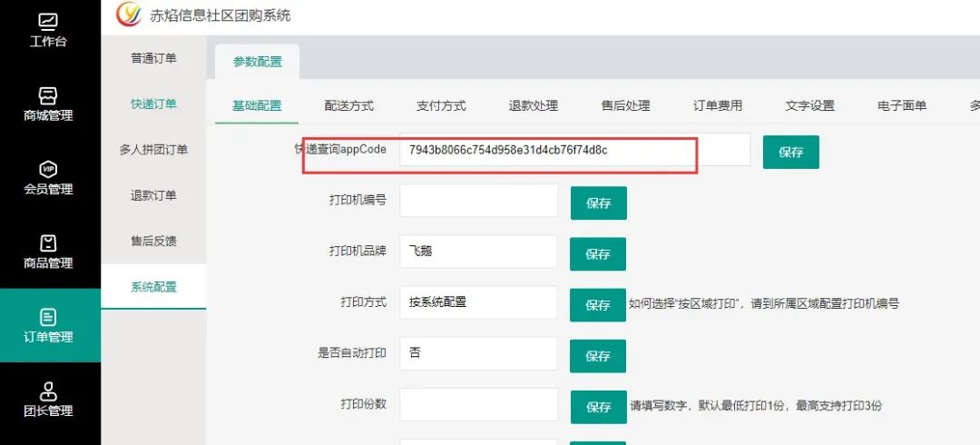This screenshot has height=445, width=980.
Task: Expand the 是否自动打印 dropdown
Action: tap(478, 353)
